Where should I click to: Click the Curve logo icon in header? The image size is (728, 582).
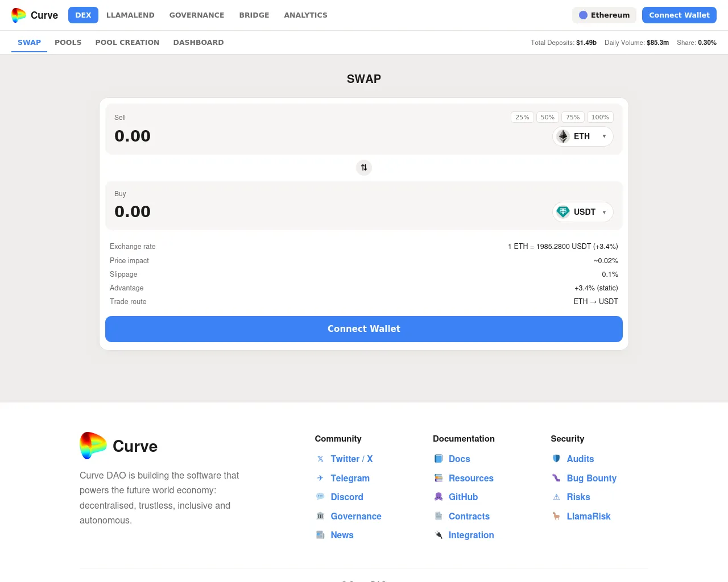point(19,15)
